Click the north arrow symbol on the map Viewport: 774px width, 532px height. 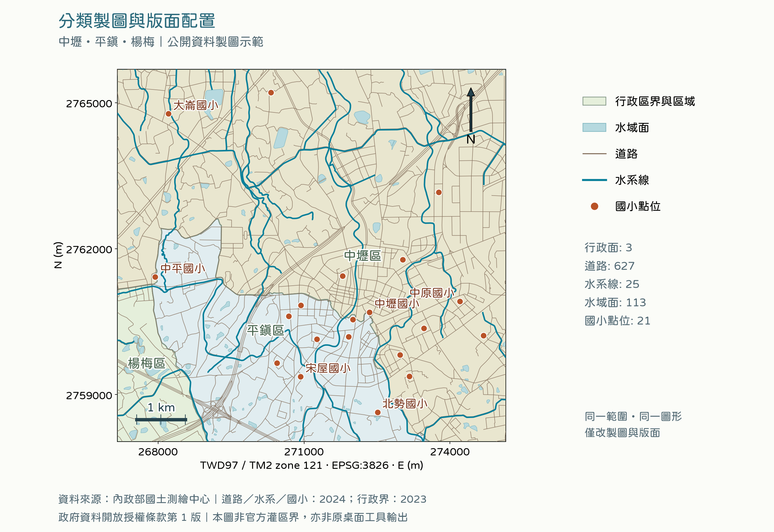pos(470,110)
